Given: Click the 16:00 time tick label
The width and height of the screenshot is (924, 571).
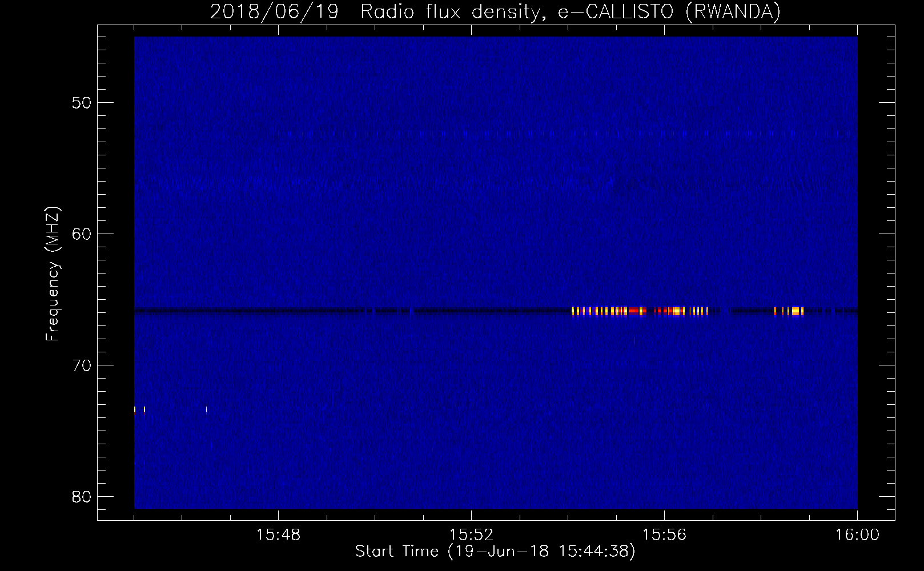Looking at the screenshot, I should pyautogui.click(x=857, y=535).
